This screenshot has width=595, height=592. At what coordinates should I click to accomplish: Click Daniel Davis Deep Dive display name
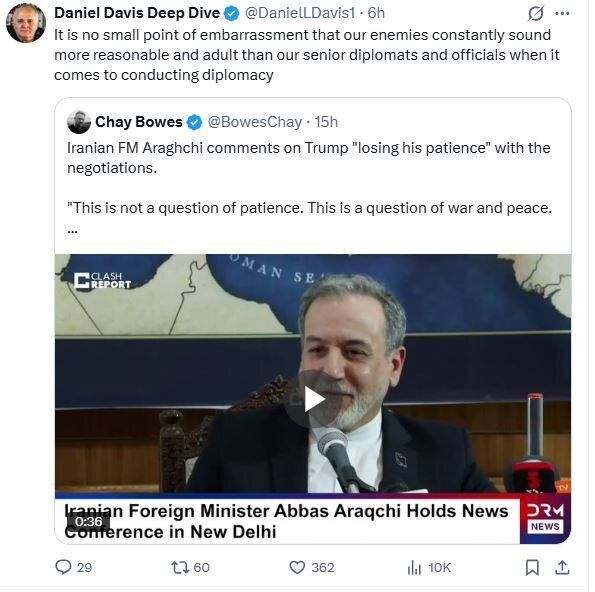(137, 13)
